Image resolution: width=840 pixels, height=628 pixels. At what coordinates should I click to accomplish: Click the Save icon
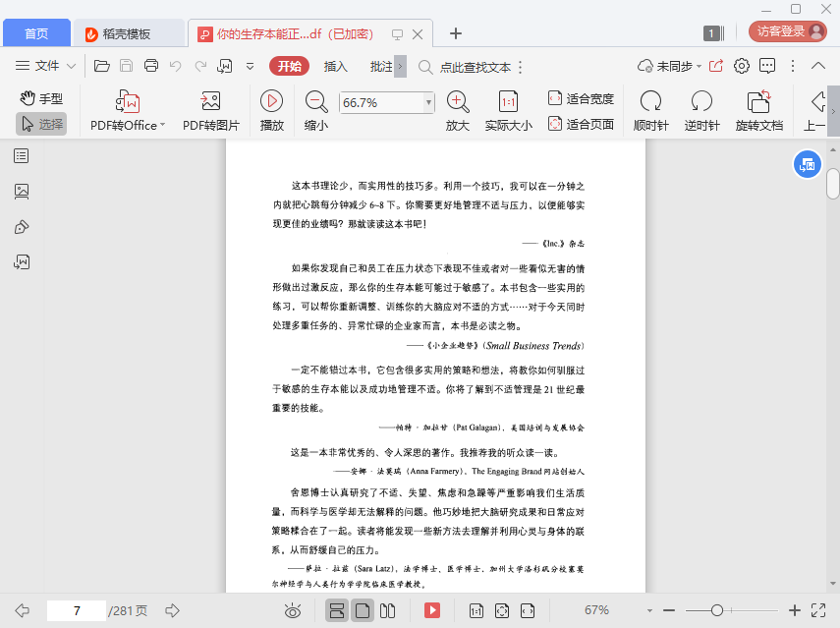[127, 66]
